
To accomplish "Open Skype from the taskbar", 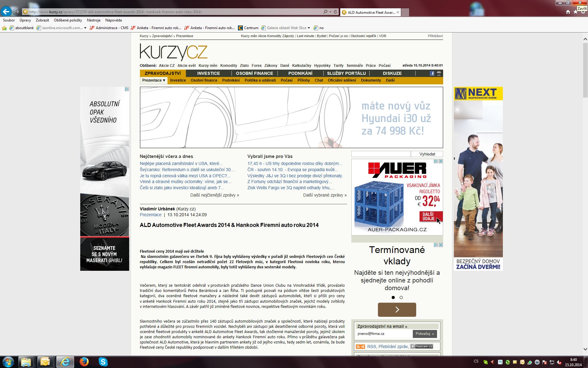I will pos(103,362).
